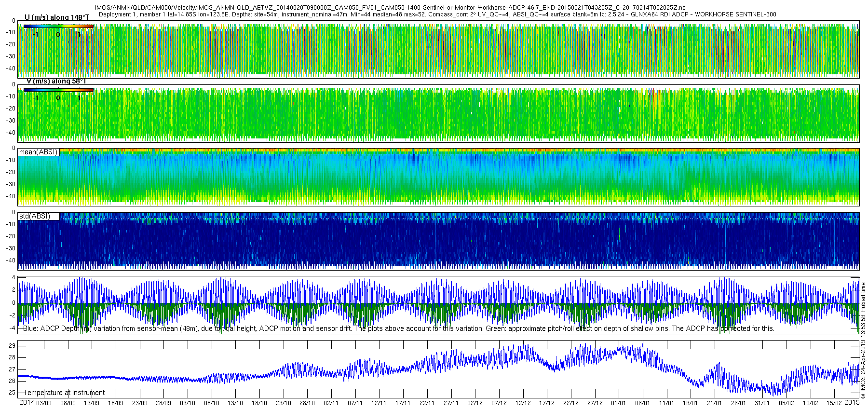
Task: Click the NetCDF file path title line
Action: 390,8
